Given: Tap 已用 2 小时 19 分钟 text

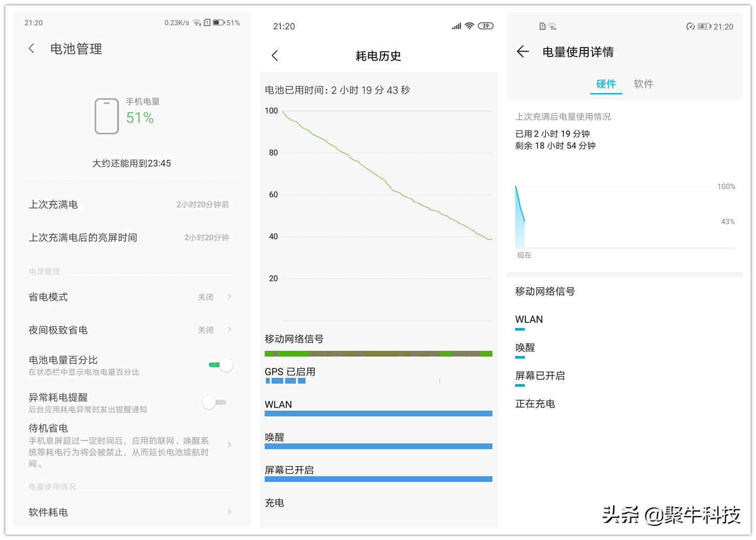Looking at the screenshot, I should coord(553,134).
